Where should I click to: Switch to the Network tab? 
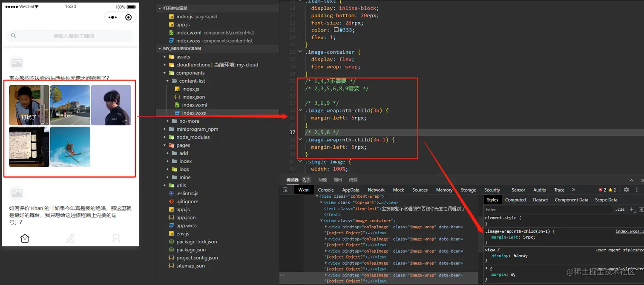click(376, 190)
